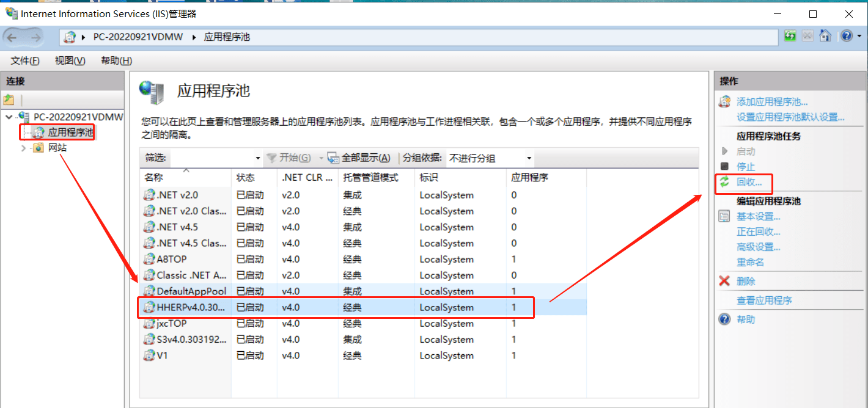Click the jxcTOP pool icon
Screen dimensions: 868x408
(149, 323)
